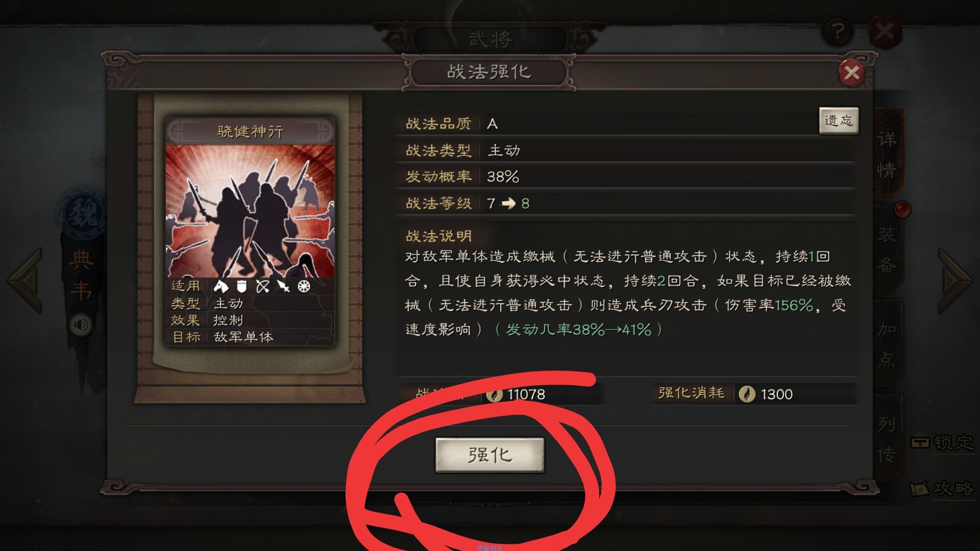980x551 pixels.
Task: Toggle the 锁定 lock option
Action: [x=943, y=442]
